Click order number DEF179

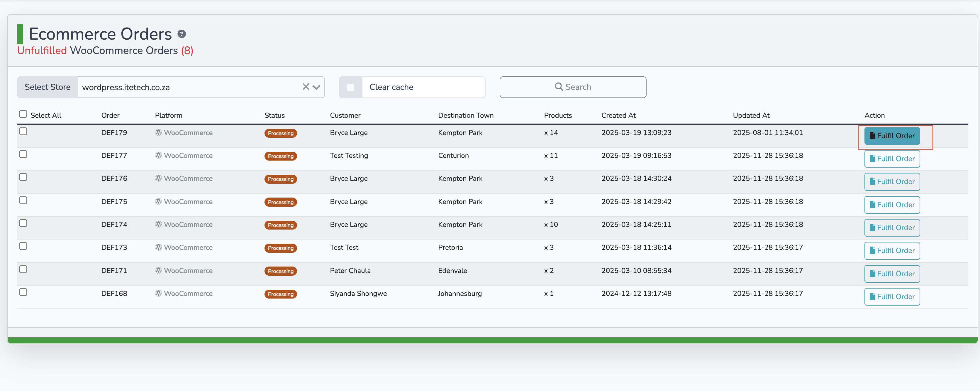click(x=114, y=132)
